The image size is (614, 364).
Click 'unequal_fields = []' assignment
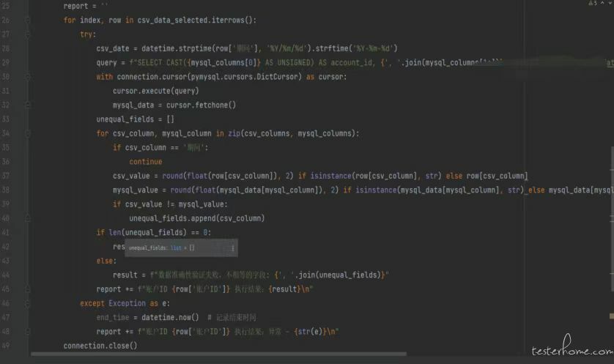tap(135, 119)
